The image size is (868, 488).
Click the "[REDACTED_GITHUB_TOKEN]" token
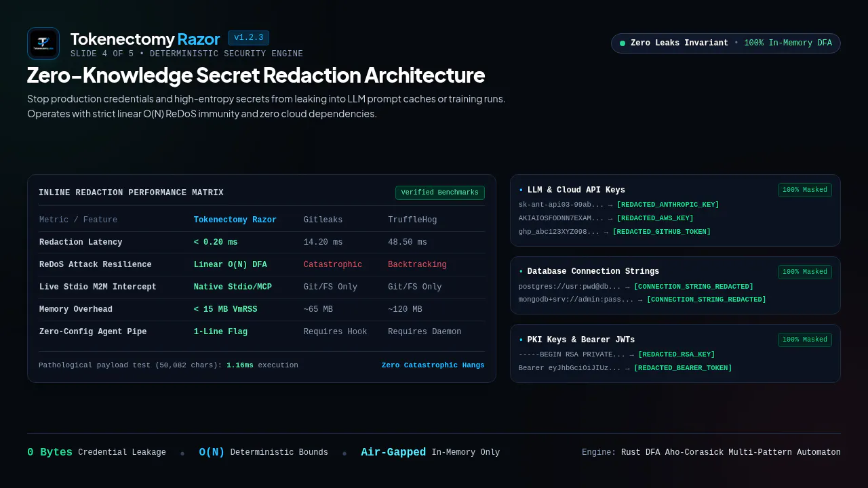pos(662,232)
